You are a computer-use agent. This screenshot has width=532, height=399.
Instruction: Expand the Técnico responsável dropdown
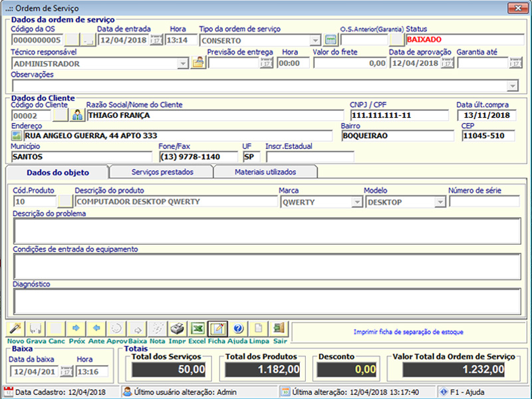click(x=183, y=63)
